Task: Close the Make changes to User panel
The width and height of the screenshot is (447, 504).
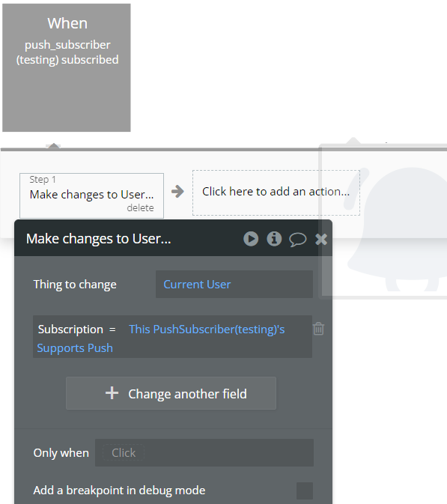Action: (321, 239)
